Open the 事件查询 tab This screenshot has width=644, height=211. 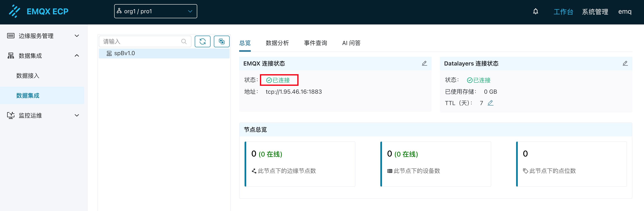coord(315,43)
